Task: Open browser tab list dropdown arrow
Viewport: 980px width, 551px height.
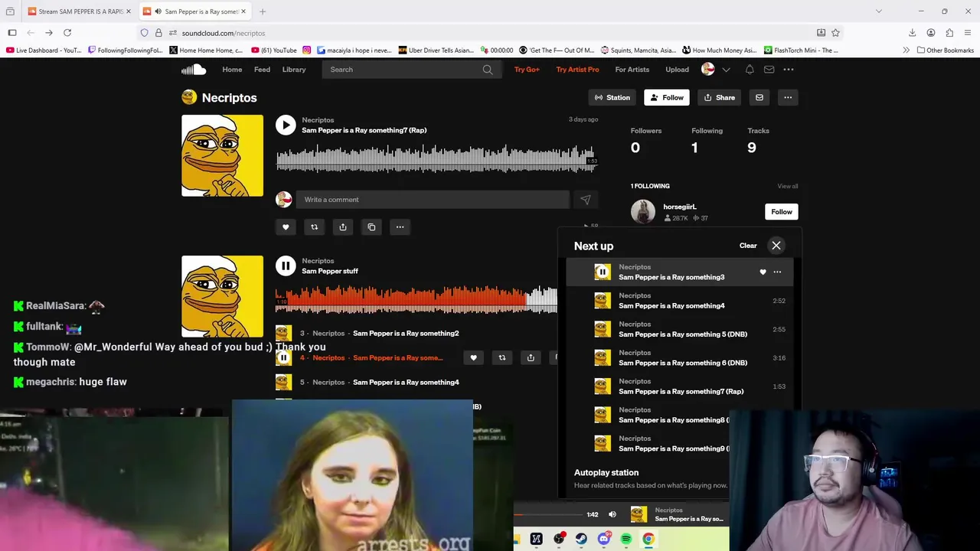Action: tap(878, 11)
